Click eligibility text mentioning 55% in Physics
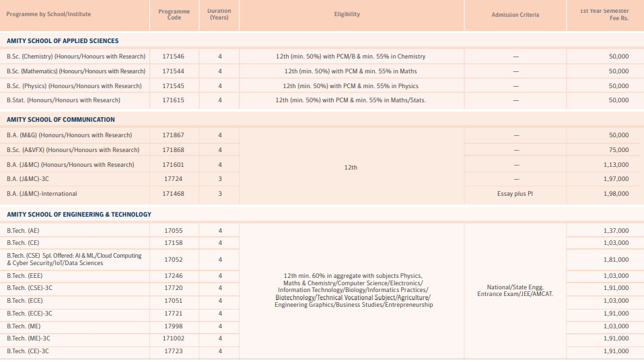This screenshot has width=644, height=362. [351, 86]
